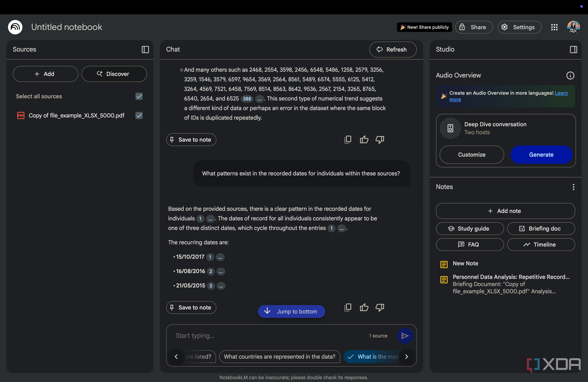Uncheck Copy of file_example_XLSX_5000.pdf source
The height and width of the screenshot is (382, 588).
[x=139, y=115]
